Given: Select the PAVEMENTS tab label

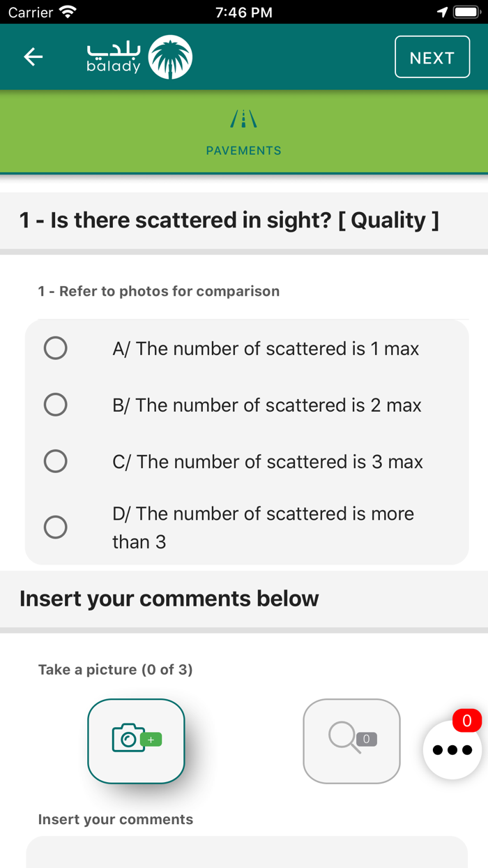Looking at the screenshot, I should coord(244,151).
